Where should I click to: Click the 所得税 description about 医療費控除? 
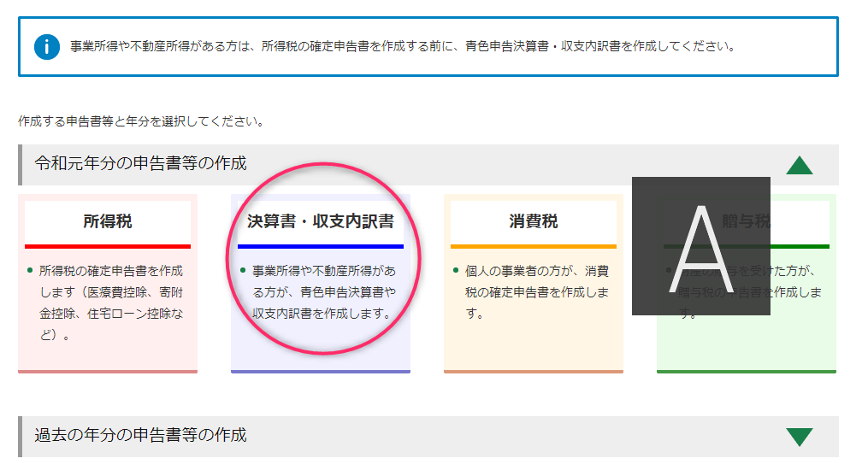(x=110, y=303)
